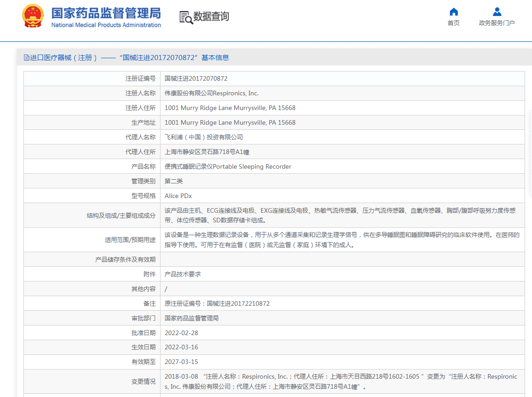The width and height of the screenshot is (532, 397).
Task: Click the 结构及组成 description text
Action: tap(340, 215)
